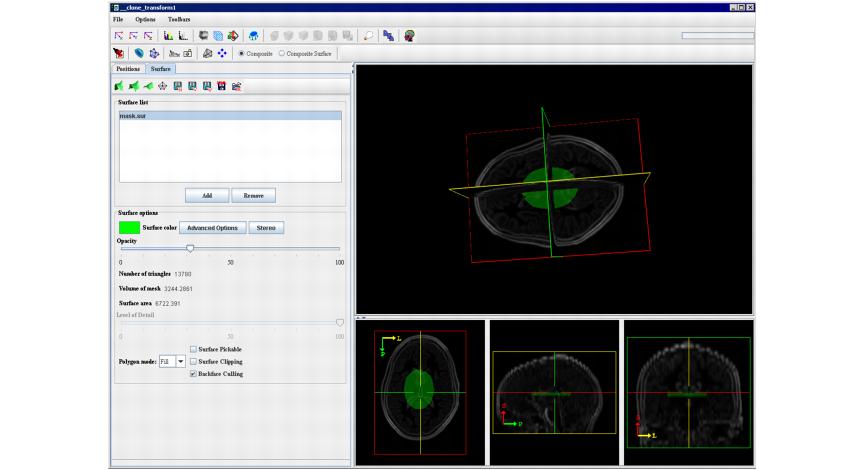Click the camera capture icon in second toolbar
Viewport: 864px width, 470px height.
(x=187, y=53)
